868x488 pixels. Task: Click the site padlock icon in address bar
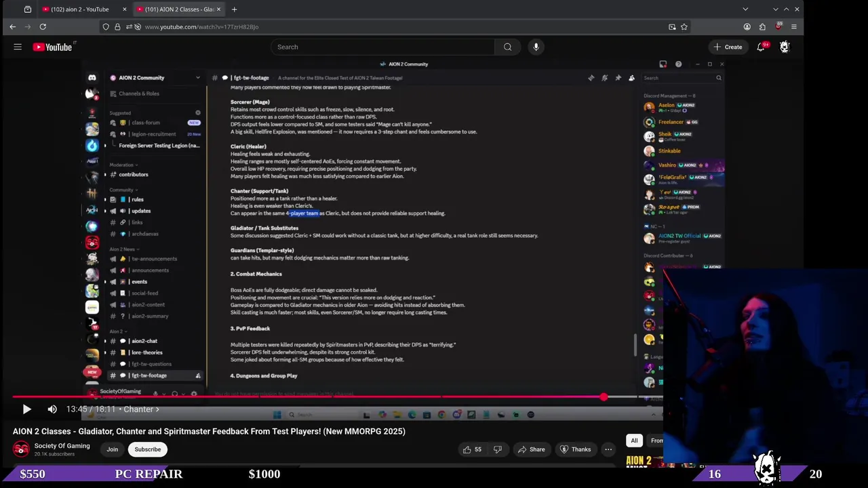coord(117,26)
